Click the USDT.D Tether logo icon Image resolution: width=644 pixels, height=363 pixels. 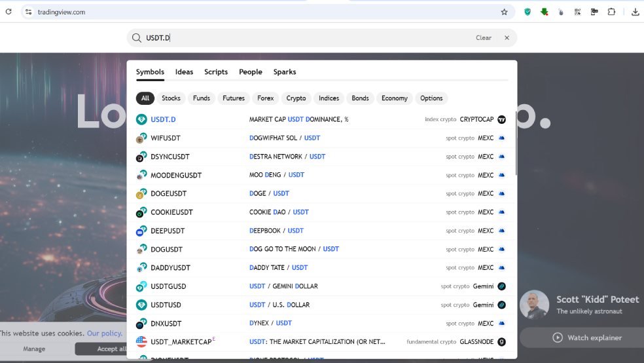pos(141,120)
